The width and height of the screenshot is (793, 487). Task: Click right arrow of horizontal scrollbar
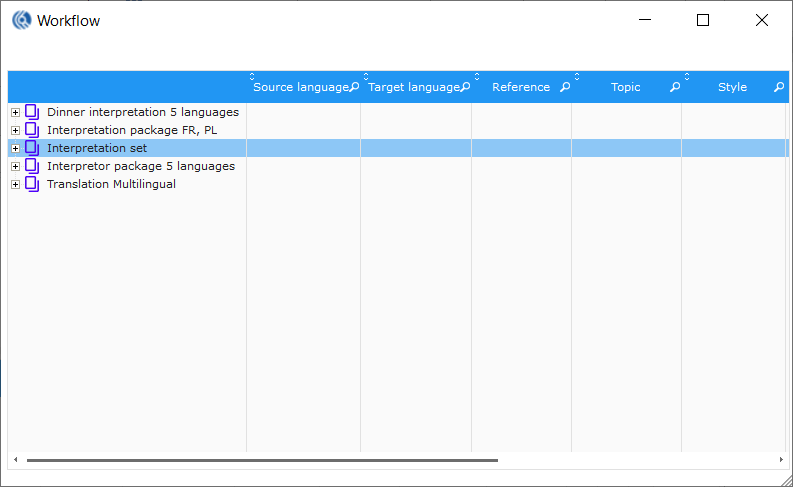[x=781, y=460]
